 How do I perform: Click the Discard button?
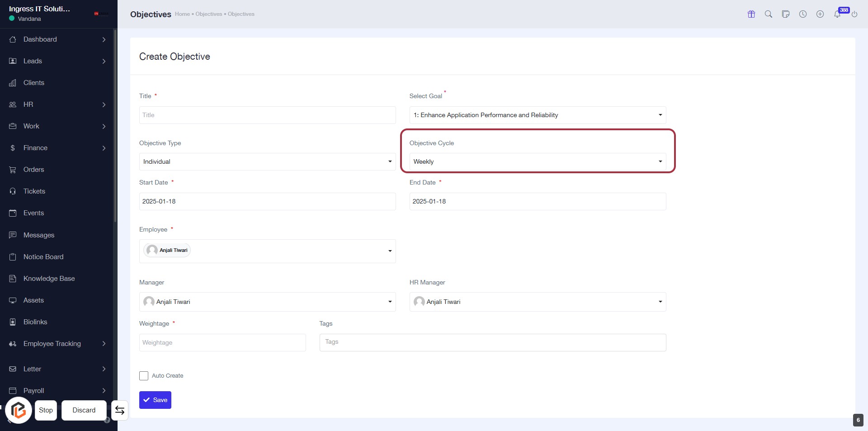pos(84,410)
